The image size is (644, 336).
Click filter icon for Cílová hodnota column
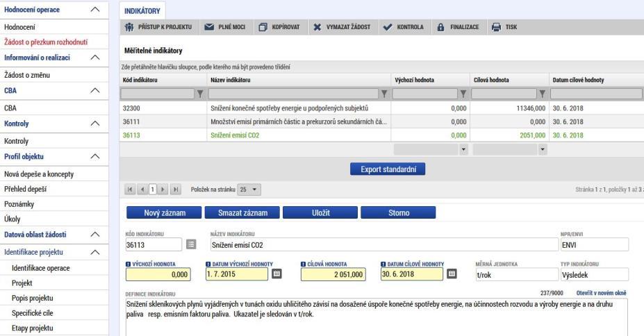(x=542, y=94)
